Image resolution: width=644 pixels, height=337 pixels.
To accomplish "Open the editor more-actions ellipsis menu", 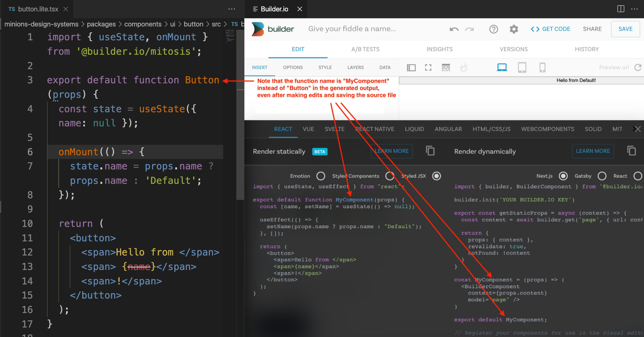I will coord(231,9).
